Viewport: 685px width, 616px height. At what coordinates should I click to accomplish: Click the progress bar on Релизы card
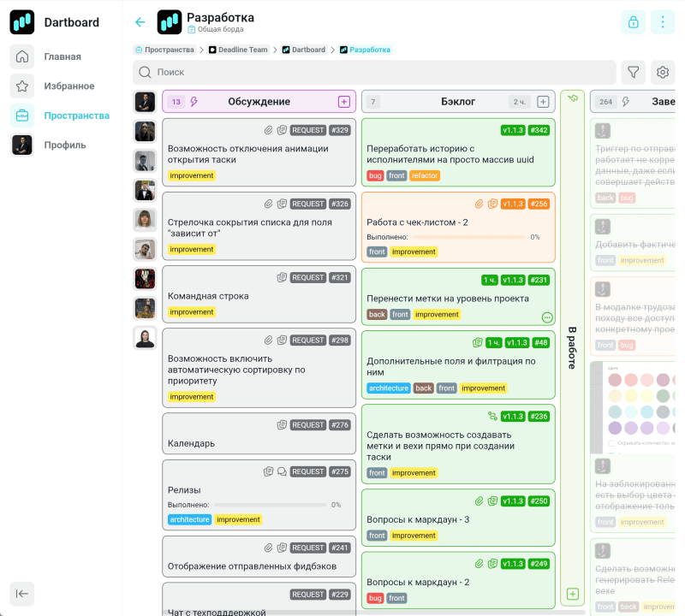click(269, 505)
